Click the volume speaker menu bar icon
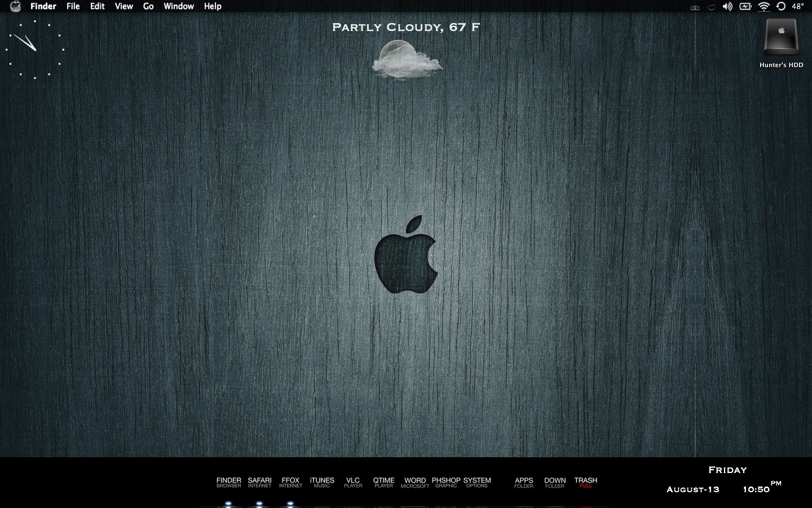The image size is (812, 508). tap(727, 6)
